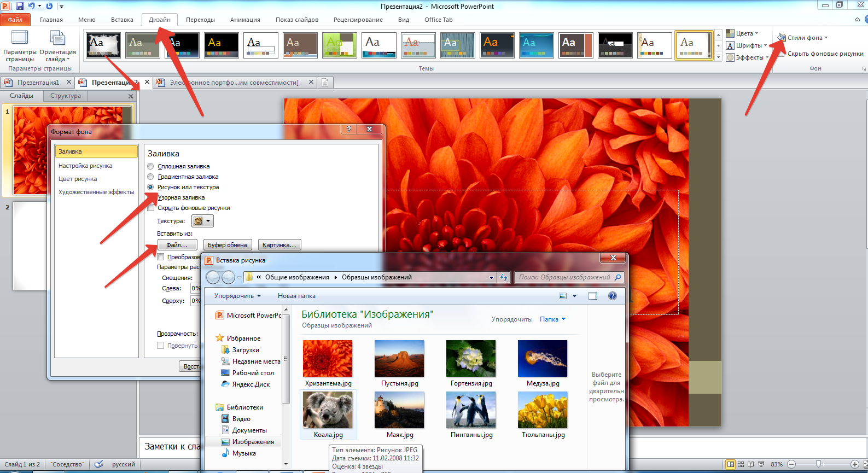Open Ориентация слайда orientation options
868x473 pixels.
point(57,46)
